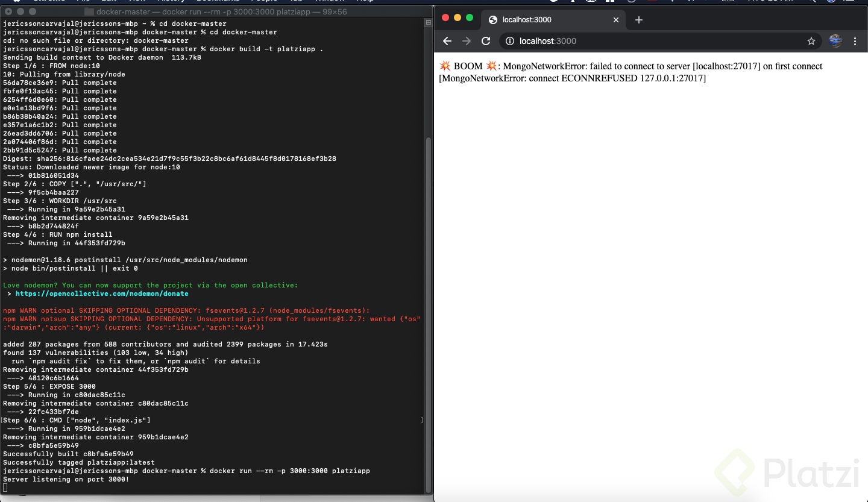Open site information icon in address bar
The height and width of the screenshot is (502, 868).
[510, 41]
